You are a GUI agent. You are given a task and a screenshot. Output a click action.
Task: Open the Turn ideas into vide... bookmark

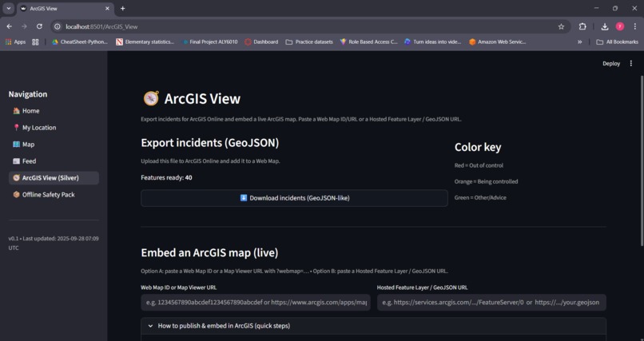pyautogui.click(x=433, y=42)
